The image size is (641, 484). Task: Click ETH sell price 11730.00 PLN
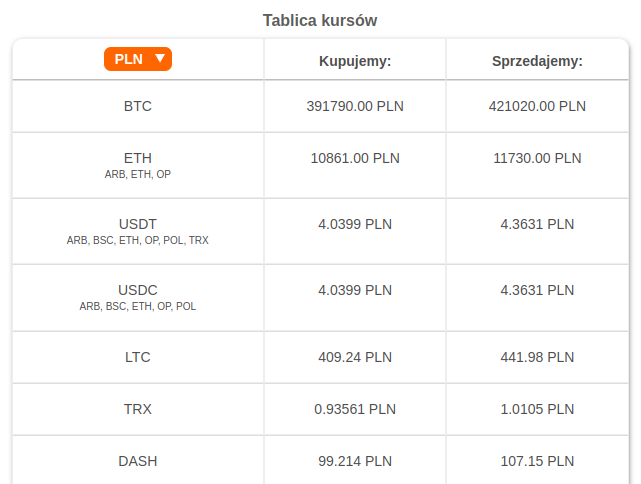click(537, 157)
